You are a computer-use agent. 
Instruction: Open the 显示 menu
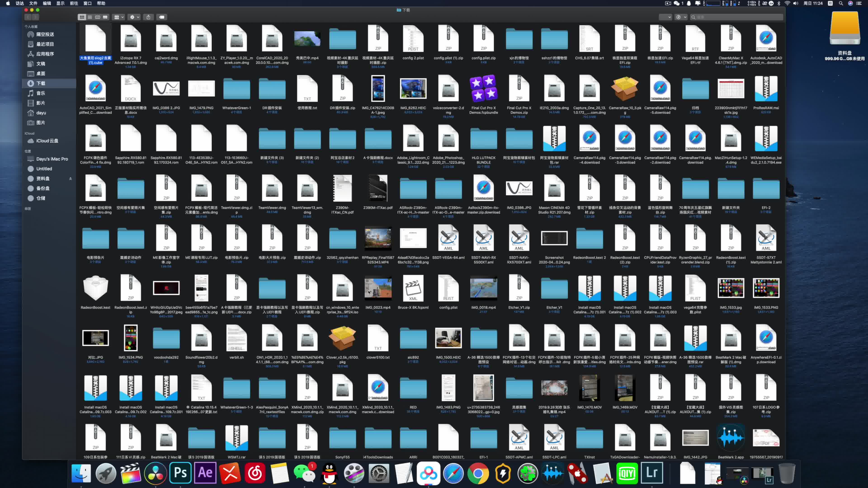[60, 3]
